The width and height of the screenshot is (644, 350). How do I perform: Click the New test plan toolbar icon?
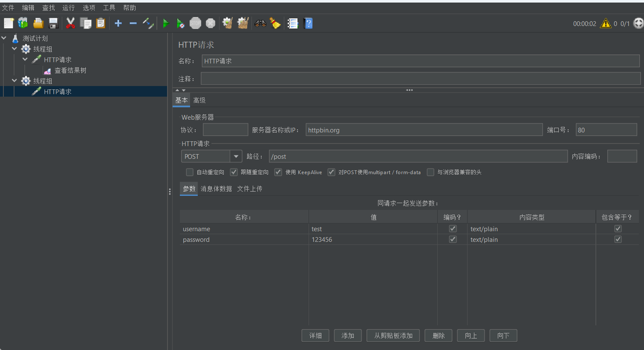point(9,23)
